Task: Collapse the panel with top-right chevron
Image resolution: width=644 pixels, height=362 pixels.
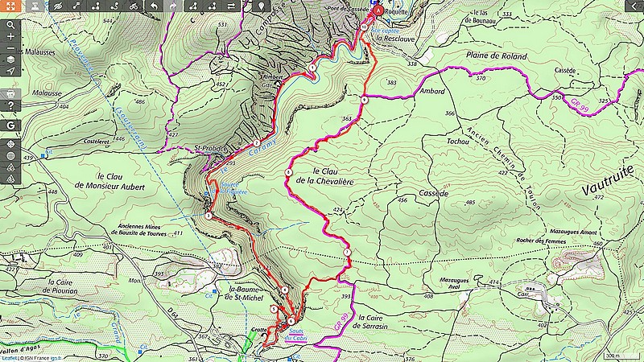Action: [634, 6]
